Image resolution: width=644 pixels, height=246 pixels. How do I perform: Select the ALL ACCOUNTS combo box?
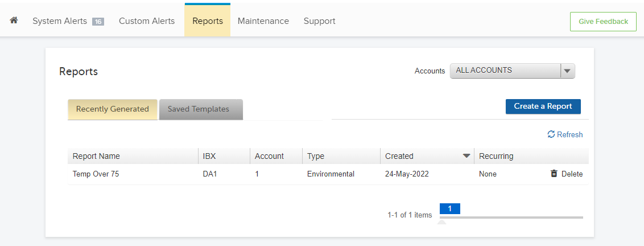[x=513, y=71]
